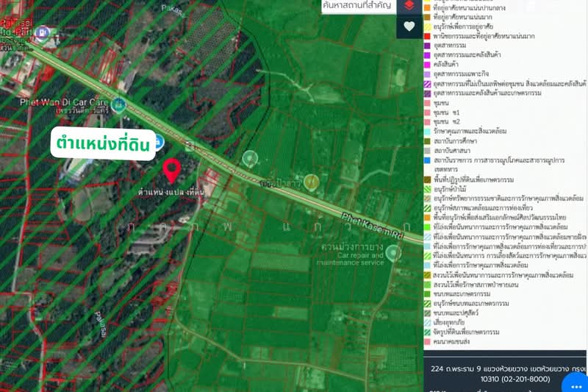Click red swatch พาณิชยกรรมและที่อยู่อาศัยหนาแน่นมาก
The width and height of the screenshot is (588, 392).
click(x=427, y=36)
